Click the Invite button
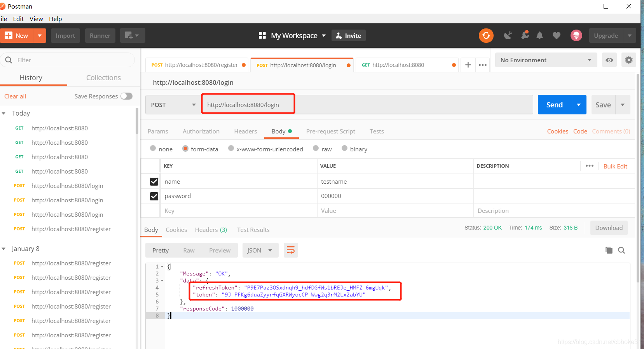644x349 pixels. [348, 35]
